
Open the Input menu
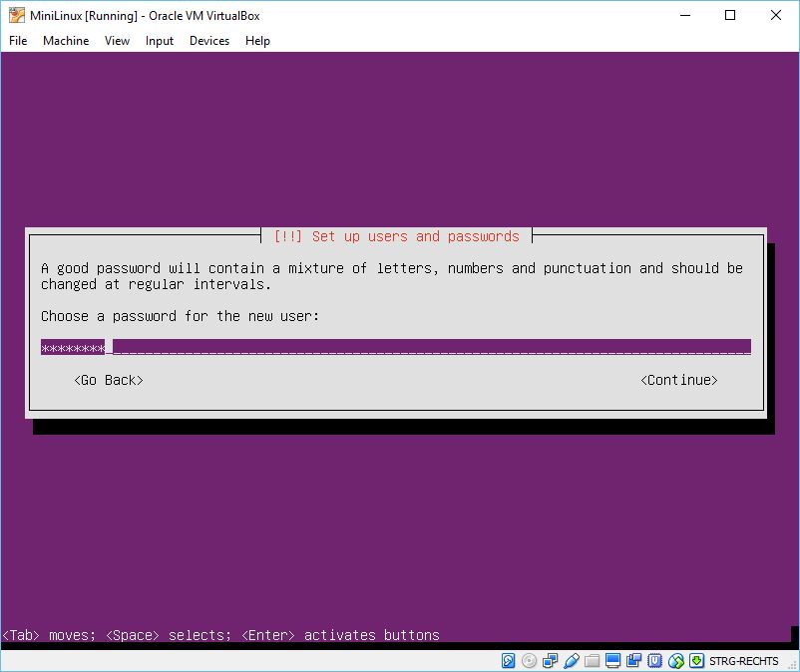[159, 41]
